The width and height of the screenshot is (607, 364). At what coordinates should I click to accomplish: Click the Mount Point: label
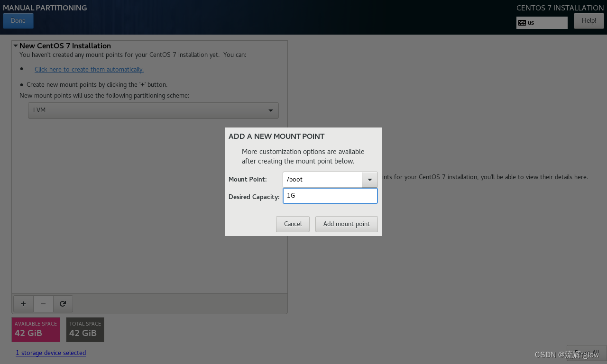(248, 180)
